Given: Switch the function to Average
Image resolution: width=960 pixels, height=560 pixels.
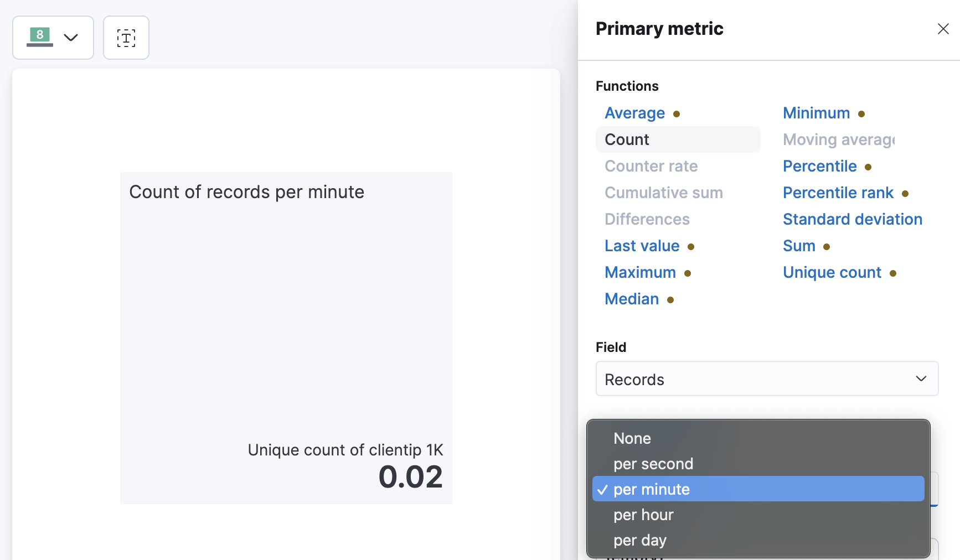Looking at the screenshot, I should (x=634, y=113).
